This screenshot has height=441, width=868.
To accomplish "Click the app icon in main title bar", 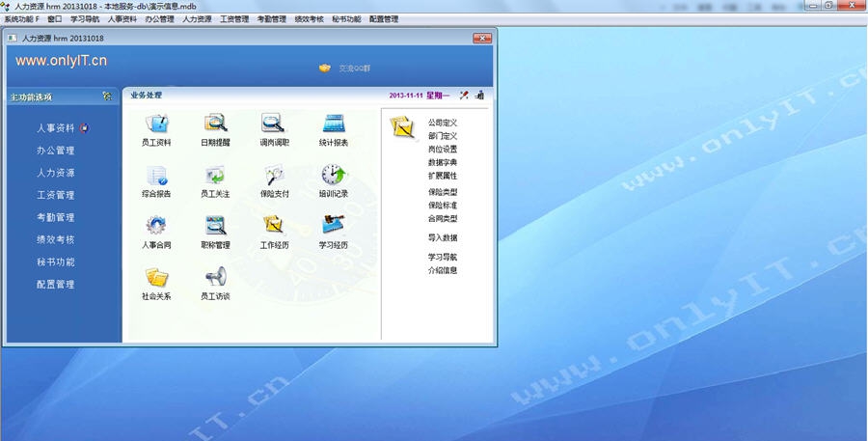I will tap(6, 6).
